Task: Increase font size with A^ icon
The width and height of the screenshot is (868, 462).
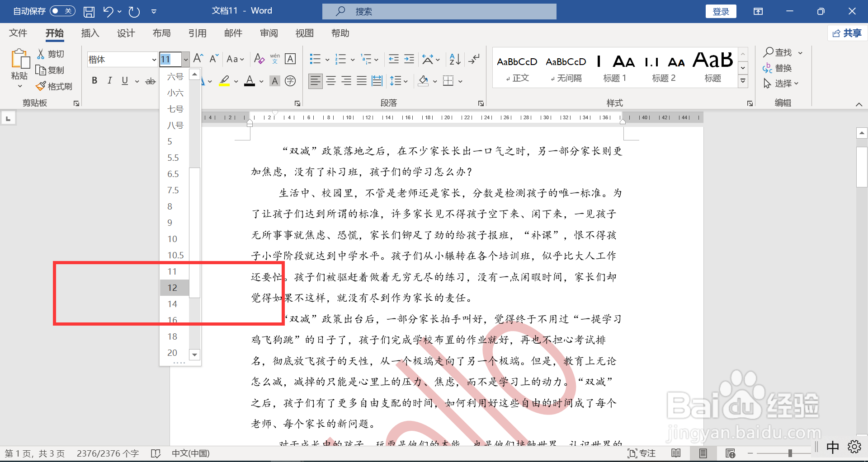Action: pos(198,59)
